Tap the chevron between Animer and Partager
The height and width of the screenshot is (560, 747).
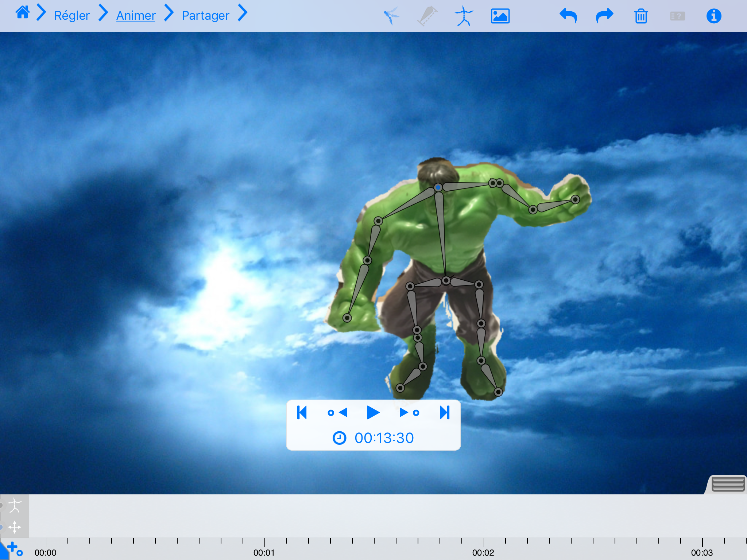point(169,13)
